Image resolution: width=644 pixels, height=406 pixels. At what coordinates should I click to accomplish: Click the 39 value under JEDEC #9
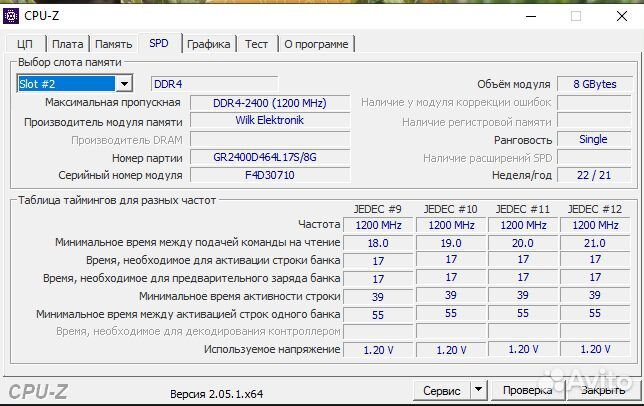pyautogui.click(x=378, y=296)
